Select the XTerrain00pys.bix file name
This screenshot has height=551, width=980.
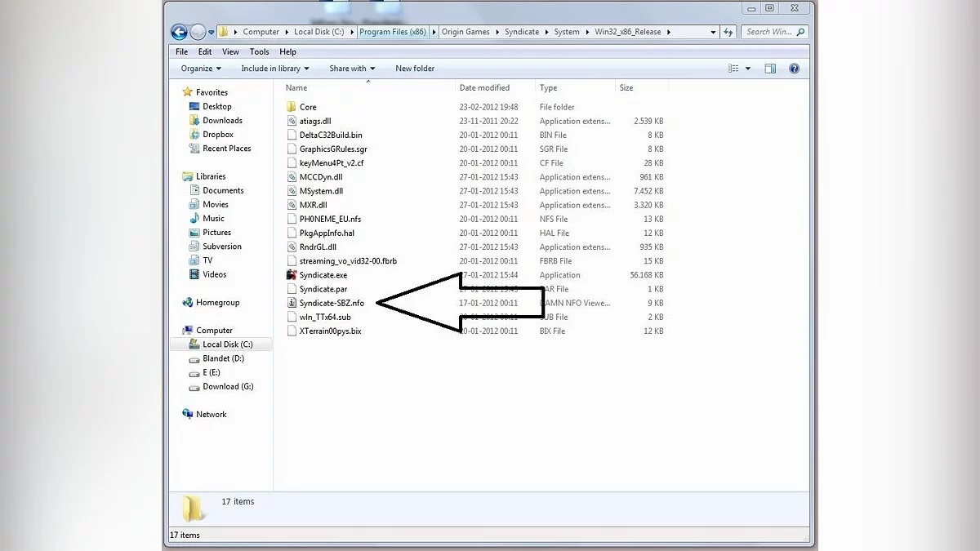click(x=330, y=331)
